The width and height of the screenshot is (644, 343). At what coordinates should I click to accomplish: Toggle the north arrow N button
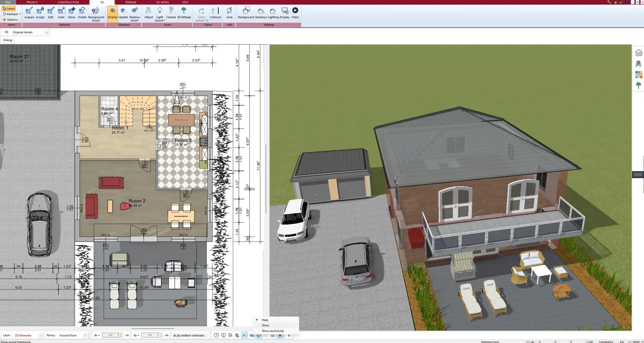pyautogui.click(x=280, y=335)
